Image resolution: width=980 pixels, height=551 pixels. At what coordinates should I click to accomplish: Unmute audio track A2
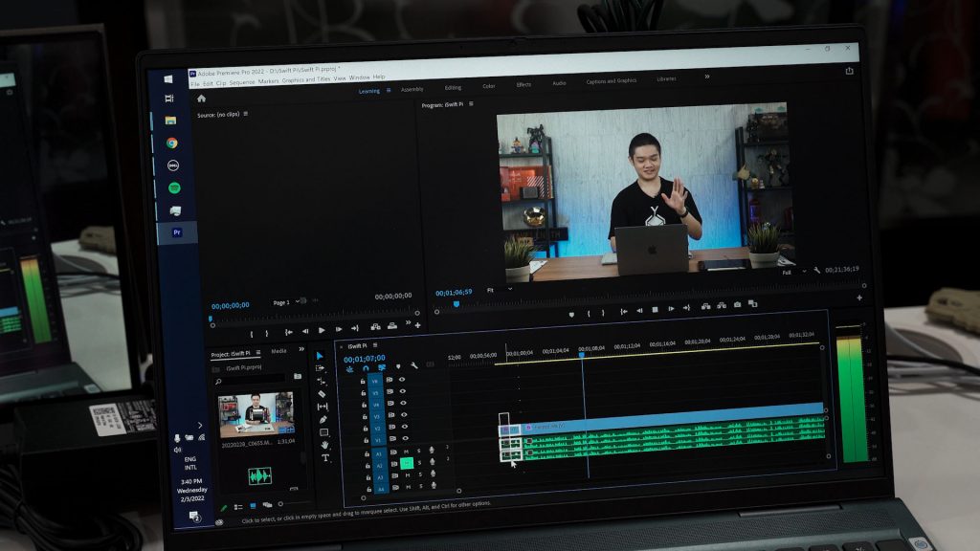point(407,463)
